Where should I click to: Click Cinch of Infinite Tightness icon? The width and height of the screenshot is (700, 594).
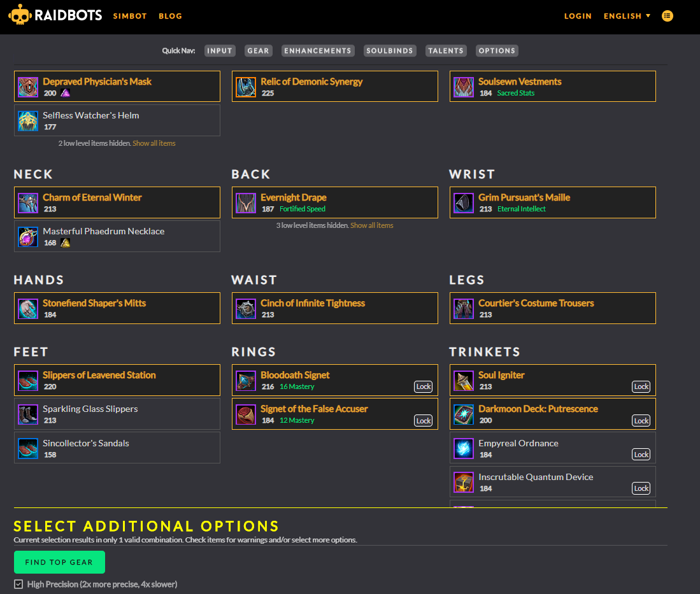(x=245, y=309)
